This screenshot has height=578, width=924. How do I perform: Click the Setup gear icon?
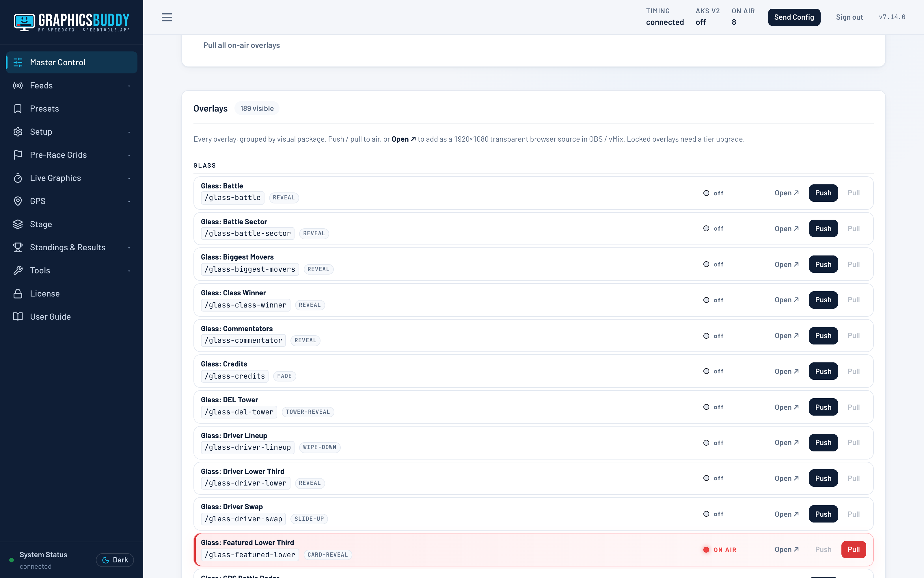pyautogui.click(x=18, y=132)
